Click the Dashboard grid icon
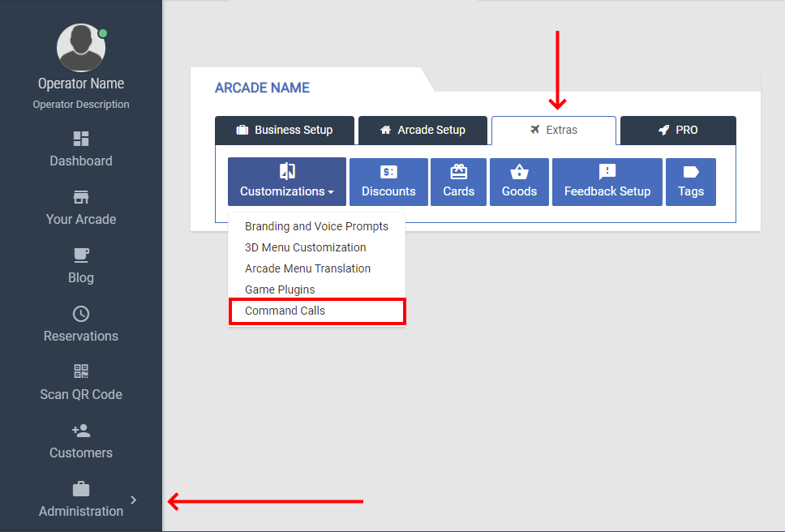Image resolution: width=785 pixels, height=532 pixels. click(81, 139)
